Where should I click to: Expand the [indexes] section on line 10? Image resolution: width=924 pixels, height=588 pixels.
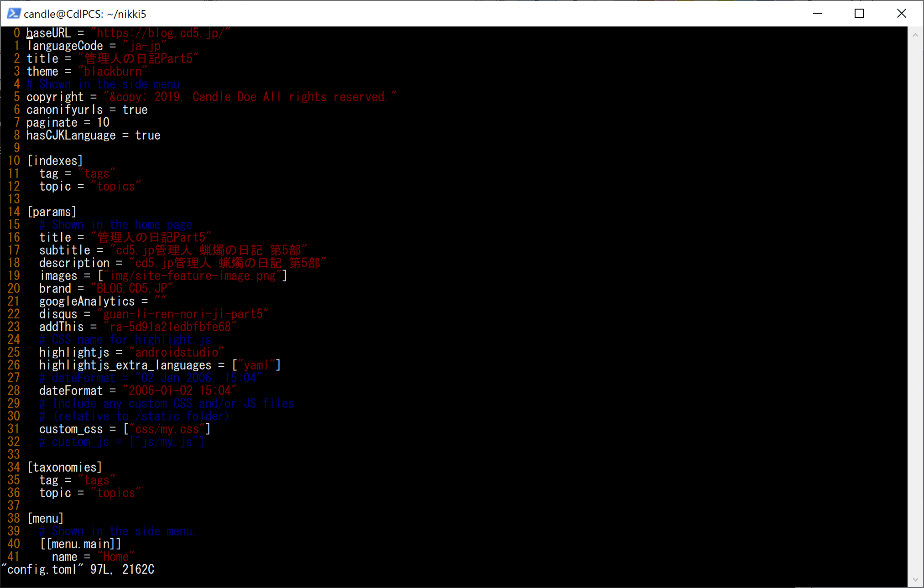[x=55, y=161]
